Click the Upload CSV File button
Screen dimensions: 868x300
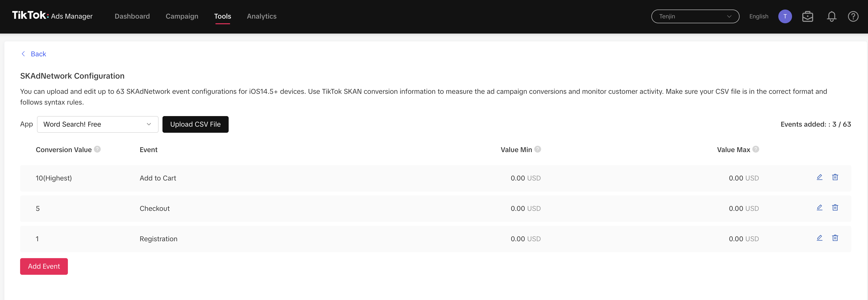point(196,124)
